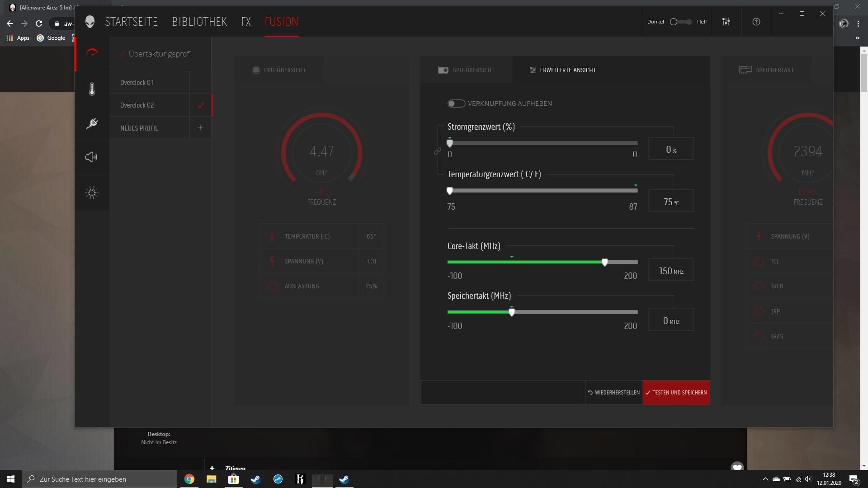Open the power management plug icon

coord(92,123)
